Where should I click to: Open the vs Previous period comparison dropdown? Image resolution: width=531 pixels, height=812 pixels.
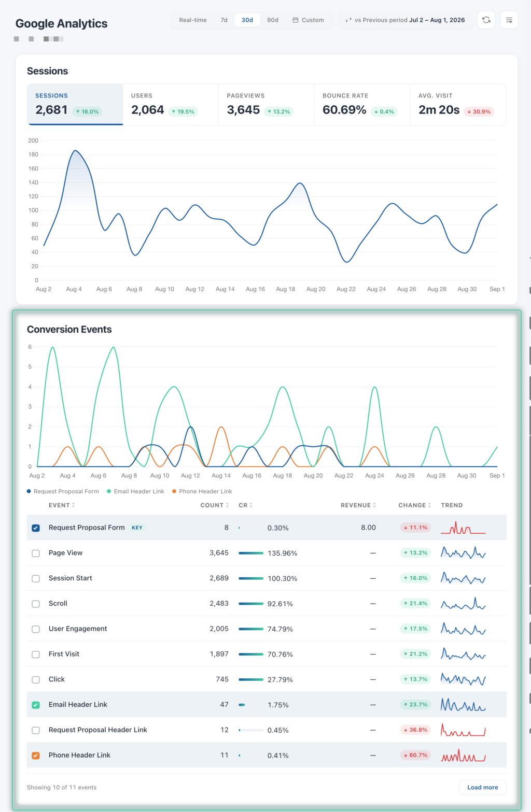pos(405,20)
